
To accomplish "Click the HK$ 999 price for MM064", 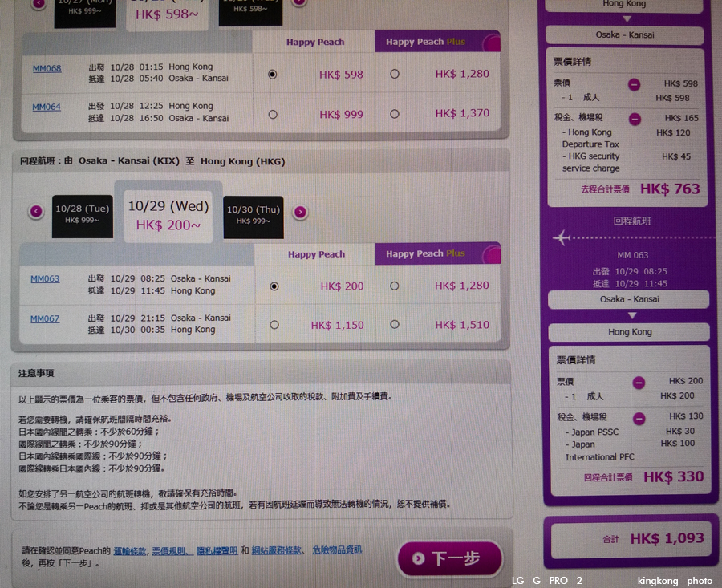I will point(341,114).
